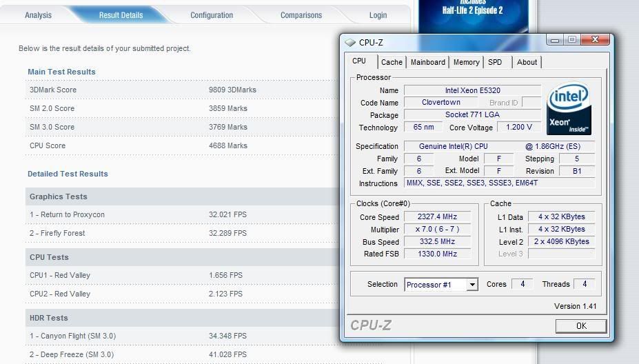Click the 9809 3DMarks score value
639x364 pixels.
click(232, 90)
